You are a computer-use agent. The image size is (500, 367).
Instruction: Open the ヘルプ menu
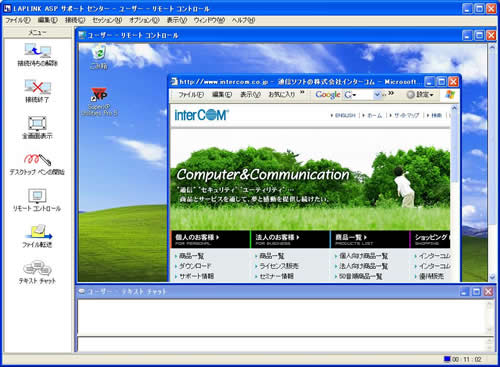243,20
